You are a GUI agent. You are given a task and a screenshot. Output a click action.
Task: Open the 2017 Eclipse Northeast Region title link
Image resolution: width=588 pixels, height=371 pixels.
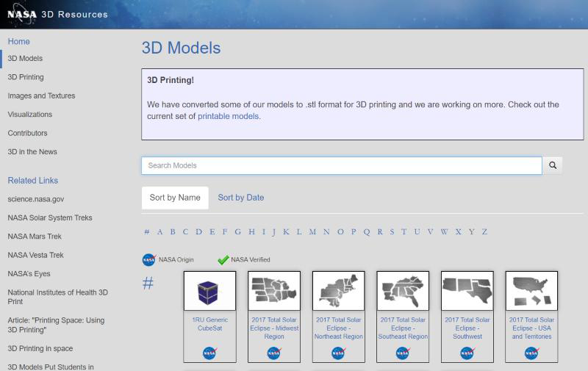pyautogui.click(x=338, y=328)
